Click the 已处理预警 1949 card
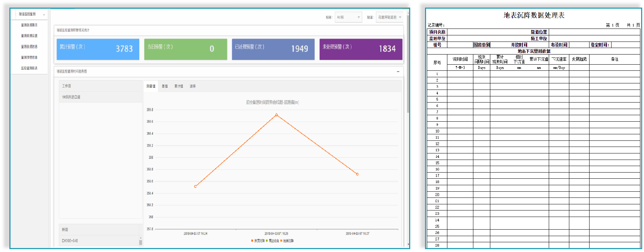The width and height of the screenshot is (644, 252). point(273,49)
